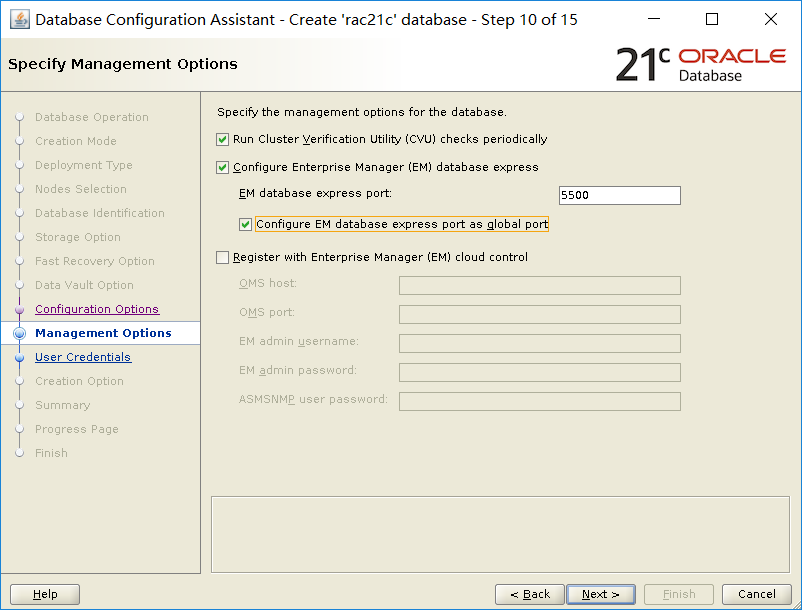
Task: Click the OMS port input field
Action: [540, 314]
